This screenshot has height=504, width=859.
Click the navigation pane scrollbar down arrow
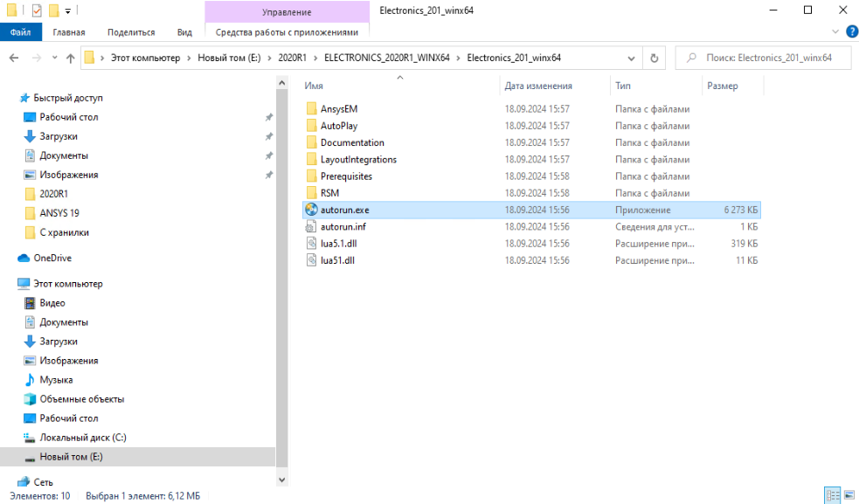(x=281, y=480)
